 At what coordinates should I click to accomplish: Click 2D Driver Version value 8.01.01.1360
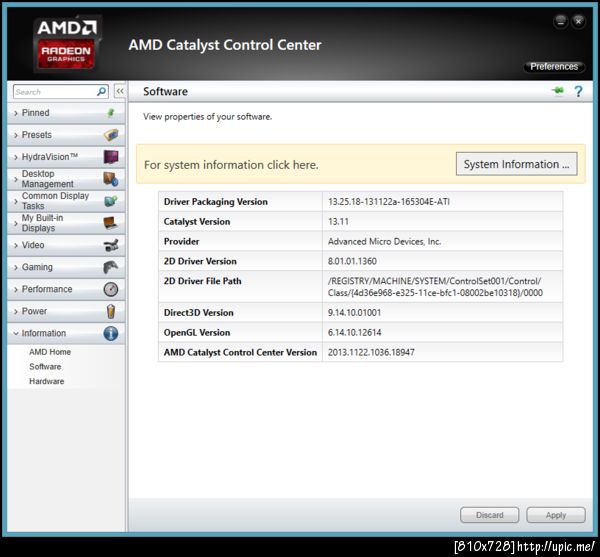pyautogui.click(x=352, y=261)
